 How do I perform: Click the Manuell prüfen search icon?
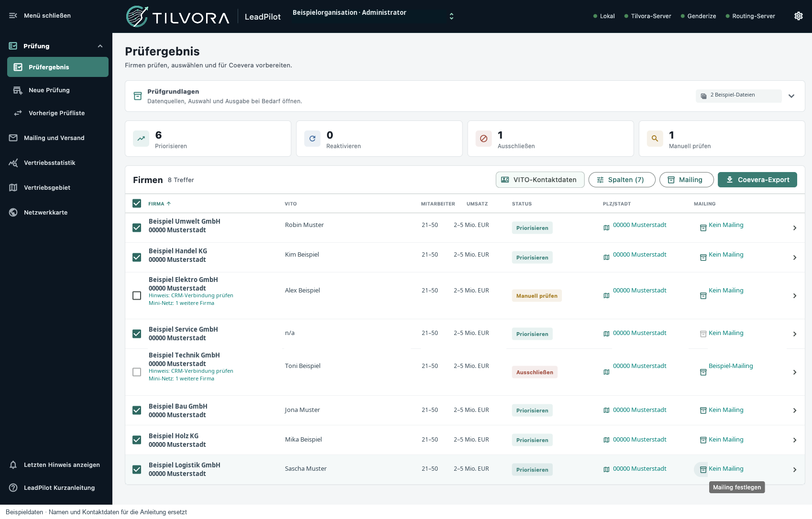tap(655, 139)
